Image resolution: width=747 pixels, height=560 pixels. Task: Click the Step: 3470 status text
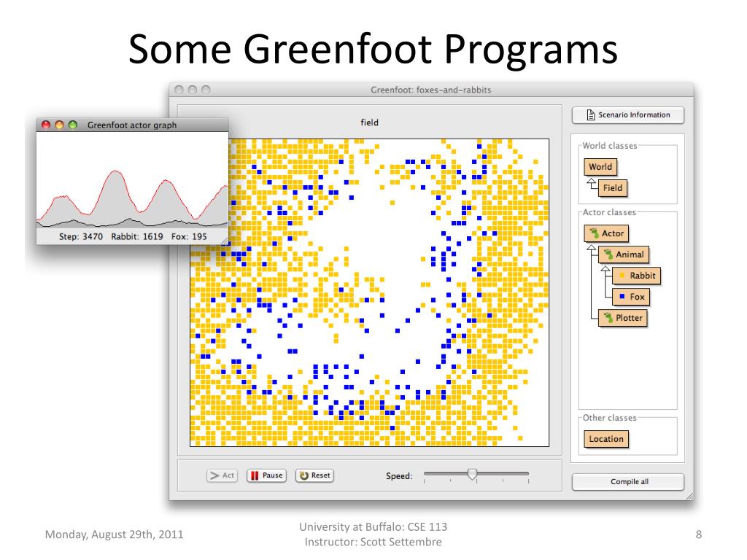click(x=81, y=237)
